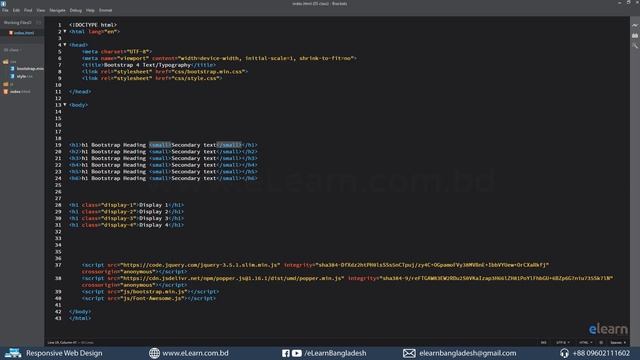The width and height of the screenshot is (640, 360).
Task: Click the split-view icon beside Working Files
Action: point(38,22)
